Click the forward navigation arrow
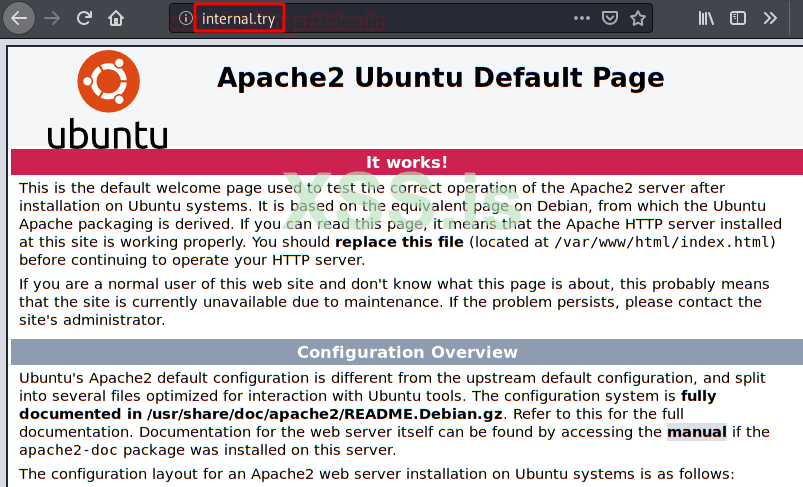 coord(52,18)
